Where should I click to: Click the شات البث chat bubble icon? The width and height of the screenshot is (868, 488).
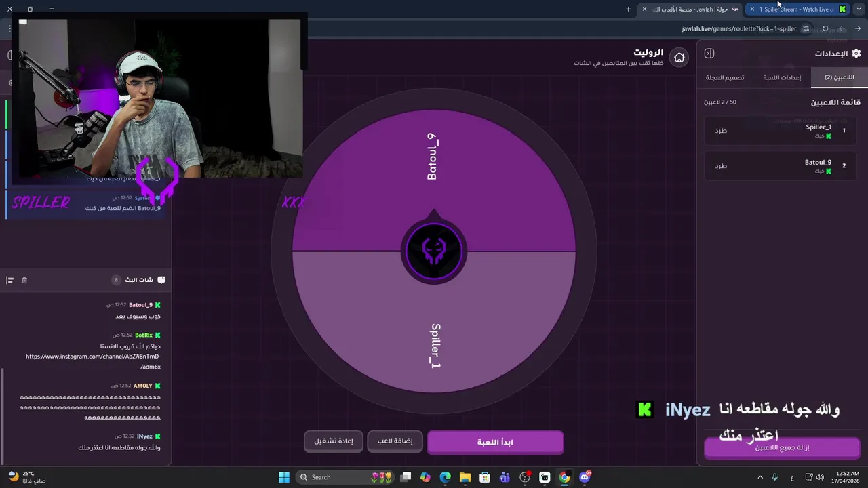click(161, 280)
